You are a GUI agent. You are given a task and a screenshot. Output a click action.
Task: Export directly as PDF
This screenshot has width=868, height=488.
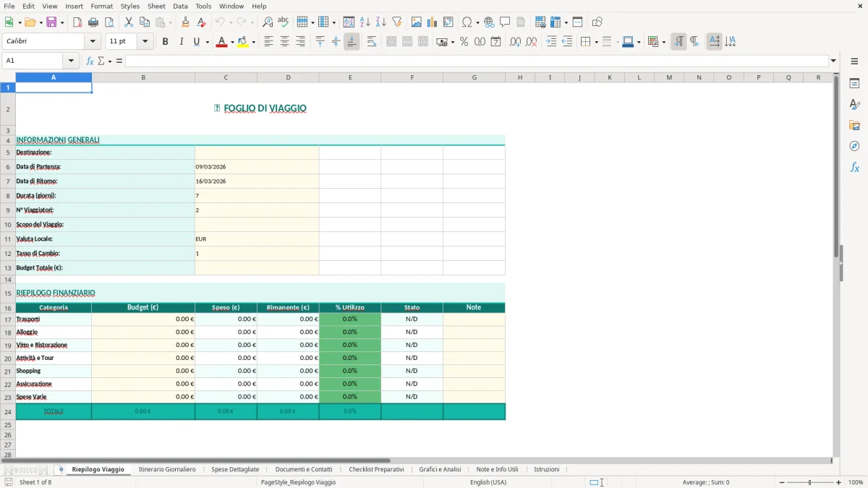click(77, 22)
